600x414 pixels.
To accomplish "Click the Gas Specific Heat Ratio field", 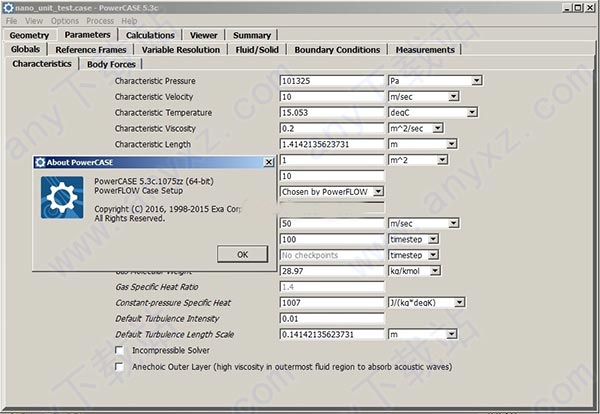I will (332, 287).
